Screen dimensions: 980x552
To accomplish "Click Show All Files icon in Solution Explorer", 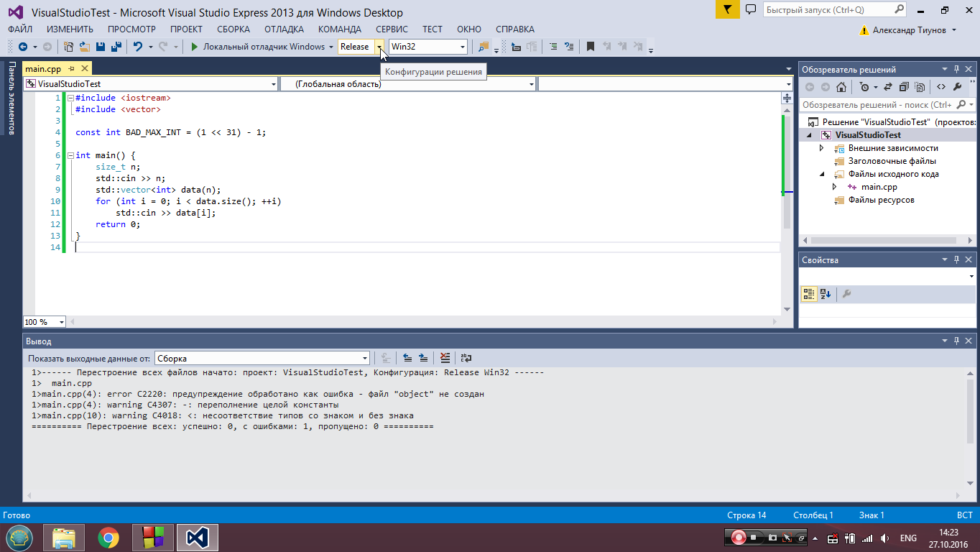I will tap(920, 87).
